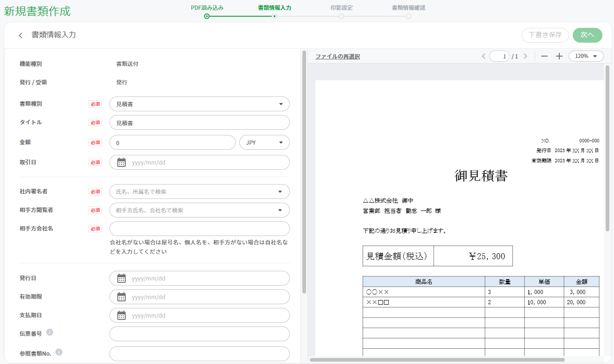Viewport: 614px width, 364px height.
Task: Open calendar icon for 取引日
Action: 122,162
